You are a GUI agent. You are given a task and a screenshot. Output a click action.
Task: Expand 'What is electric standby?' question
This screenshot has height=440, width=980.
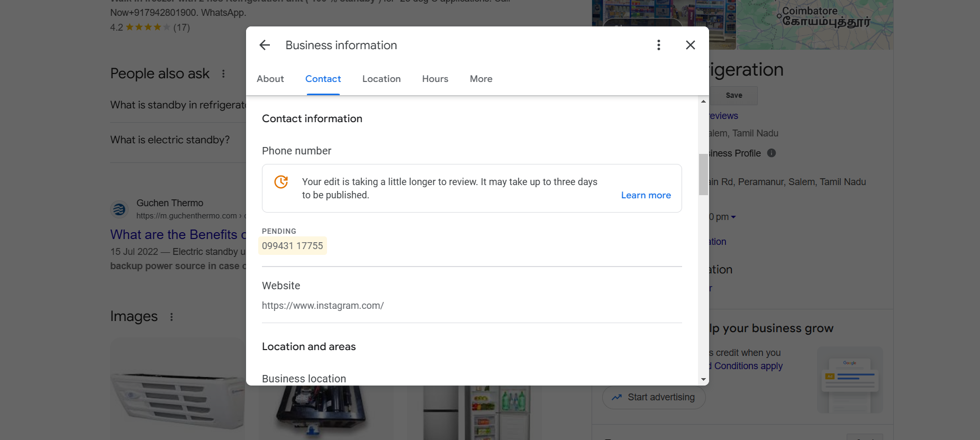[x=170, y=140]
